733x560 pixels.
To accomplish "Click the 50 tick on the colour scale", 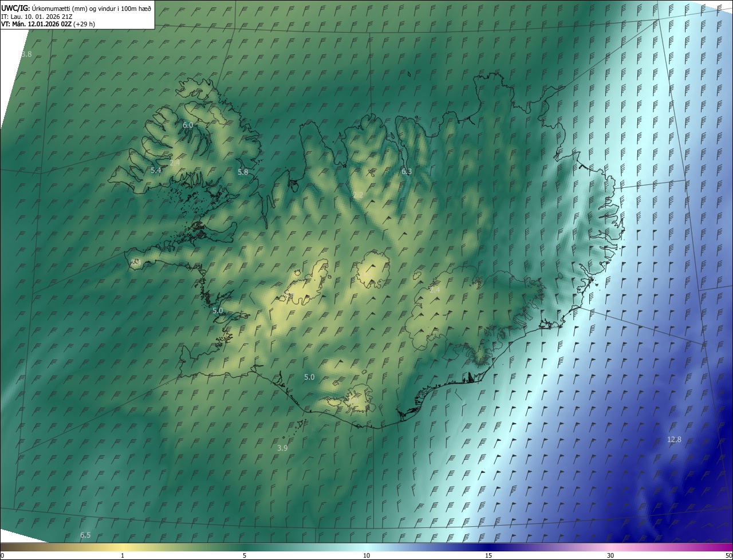I will tap(728, 555).
